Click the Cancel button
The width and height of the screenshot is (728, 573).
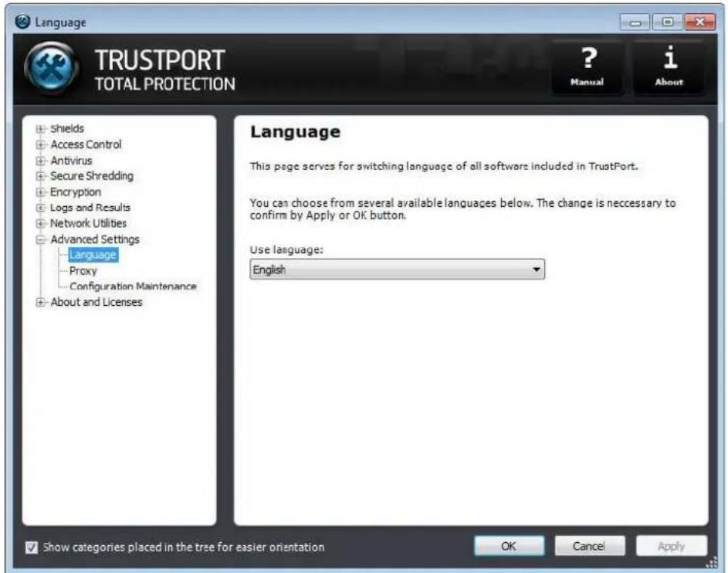coord(589,546)
